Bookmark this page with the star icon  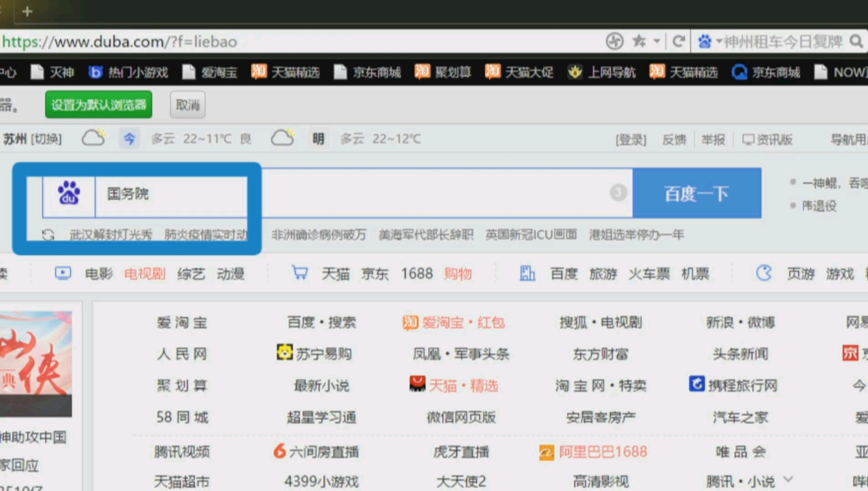point(639,41)
